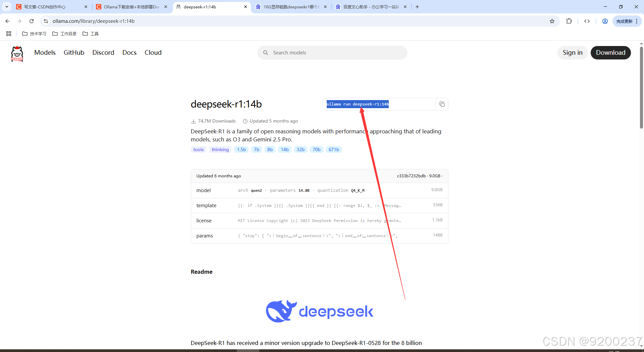Copy the ollama run command

click(x=442, y=104)
